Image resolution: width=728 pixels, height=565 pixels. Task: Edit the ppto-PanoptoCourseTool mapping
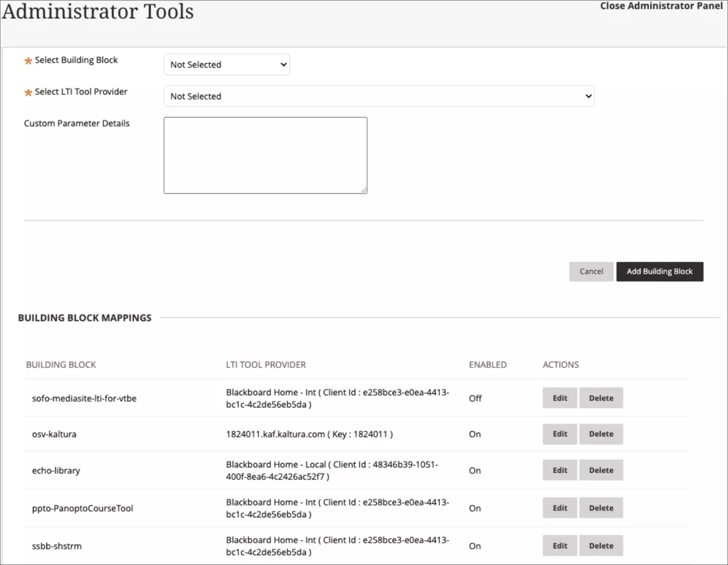click(559, 508)
